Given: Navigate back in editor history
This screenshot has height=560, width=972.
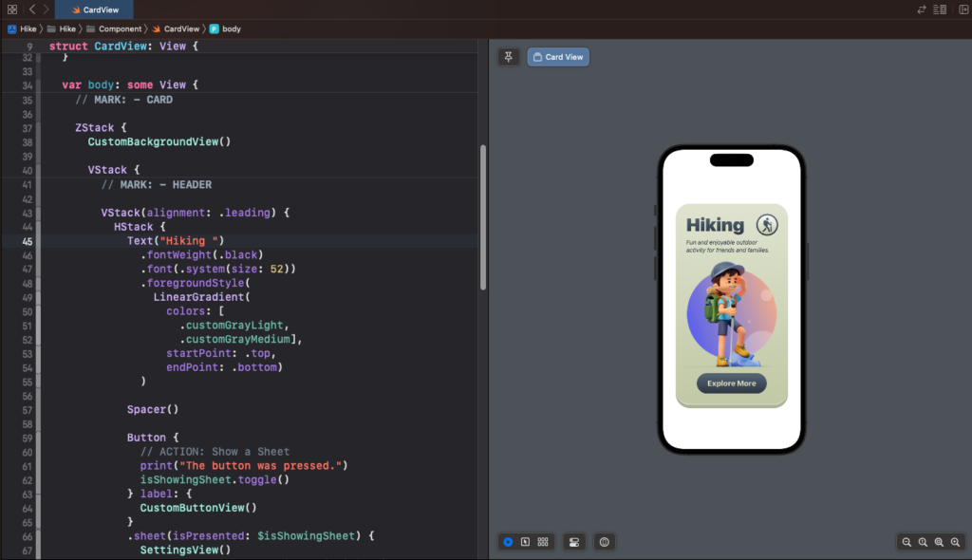Looking at the screenshot, I should click(x=31, y=9).
